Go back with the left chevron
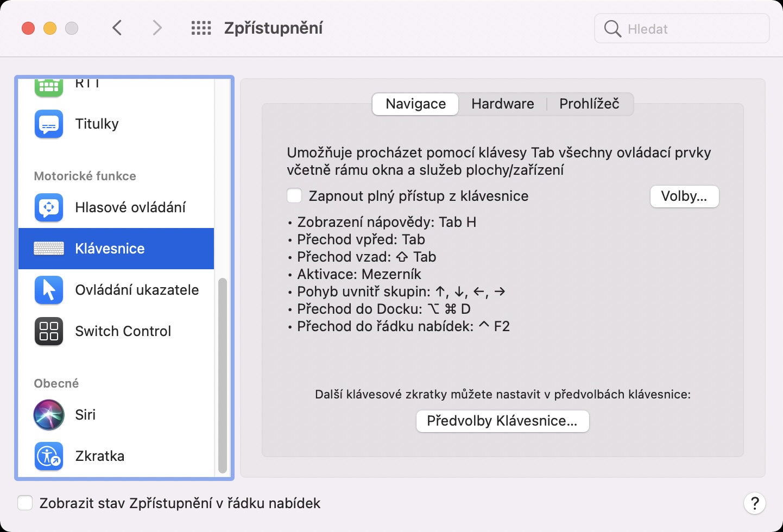The height and width of the screenshot is (532, 783). (117, 28)
